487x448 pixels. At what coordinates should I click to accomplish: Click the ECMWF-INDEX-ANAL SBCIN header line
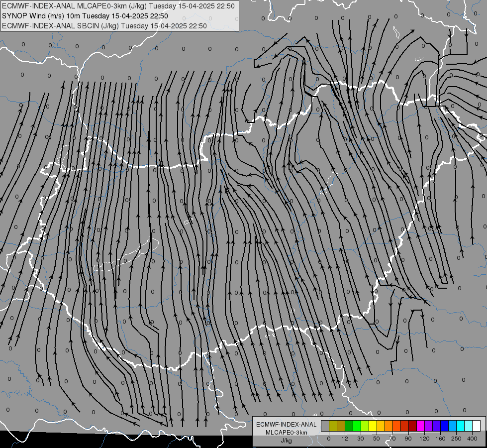[104, 26]
